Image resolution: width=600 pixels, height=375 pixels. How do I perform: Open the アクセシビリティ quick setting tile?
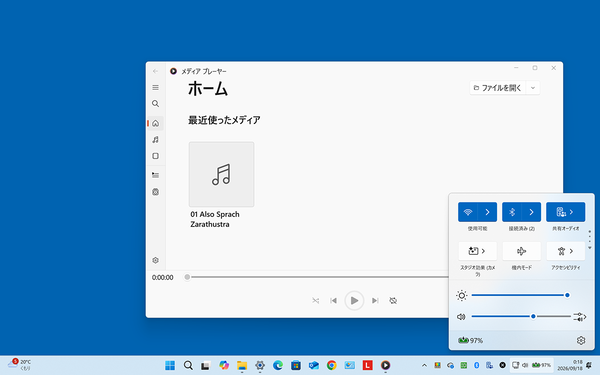pyautogui.click(x=566, y=251)
